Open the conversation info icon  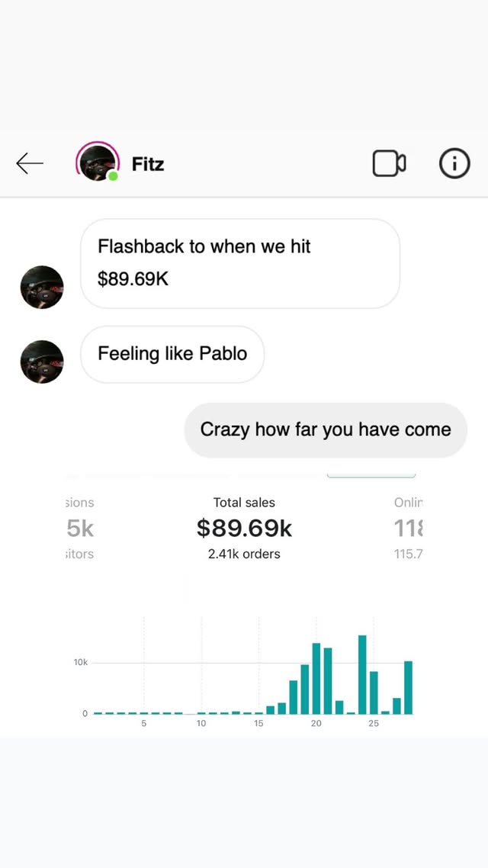coord(454,163)
